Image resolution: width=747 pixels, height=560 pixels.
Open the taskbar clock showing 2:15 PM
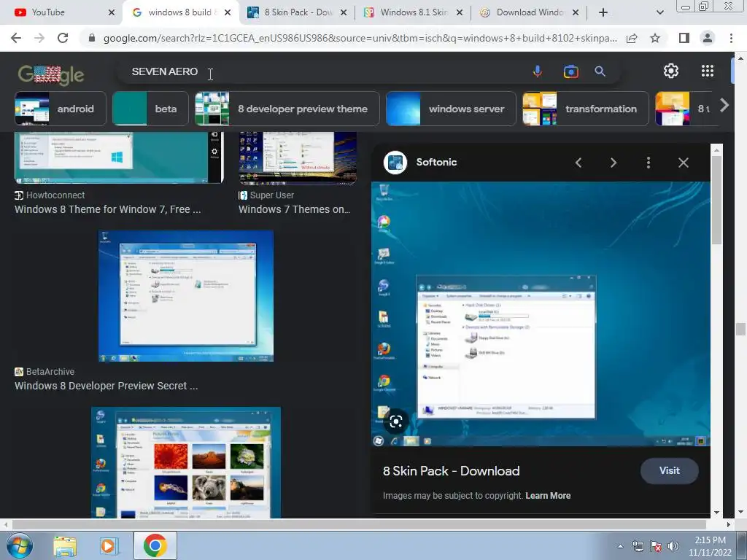coord(710,546)
